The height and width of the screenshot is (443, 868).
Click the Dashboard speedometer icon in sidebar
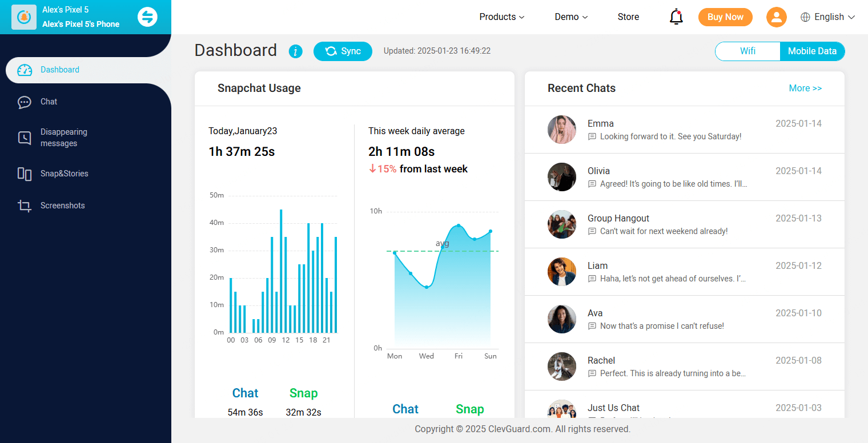25,70
